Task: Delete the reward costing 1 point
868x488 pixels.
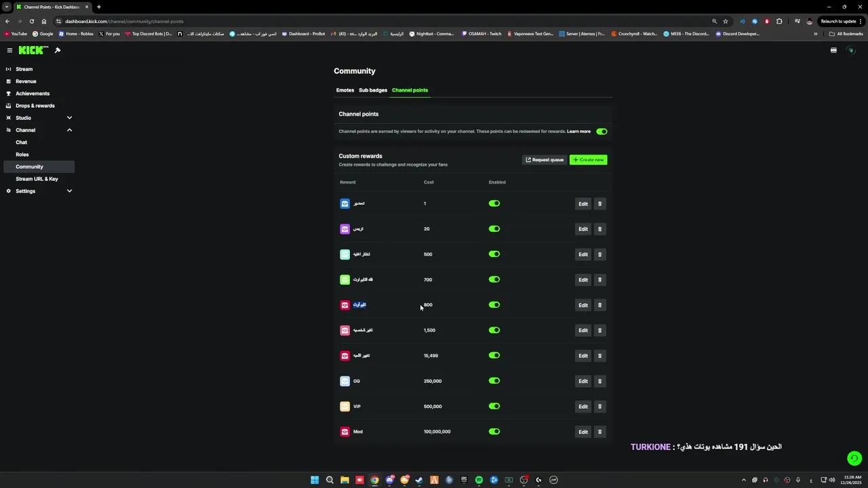Action: [x=599, y=203]
